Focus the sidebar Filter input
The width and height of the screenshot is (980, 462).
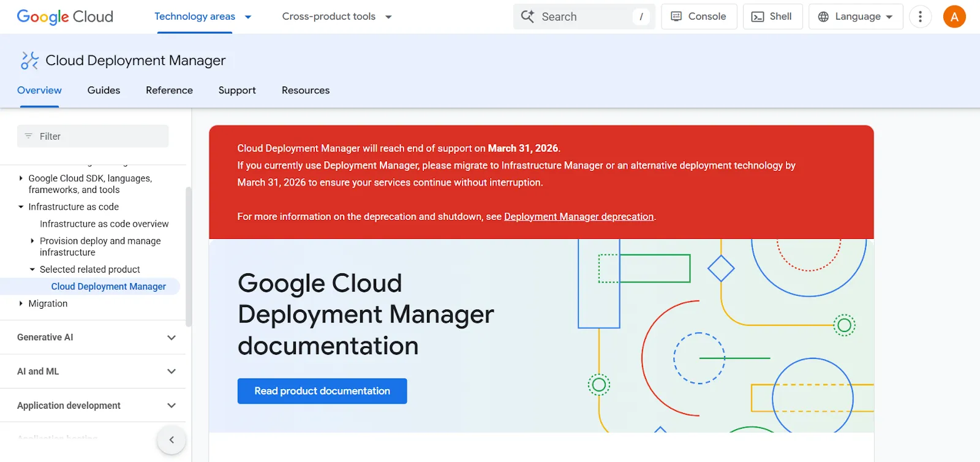click(93, 136)
